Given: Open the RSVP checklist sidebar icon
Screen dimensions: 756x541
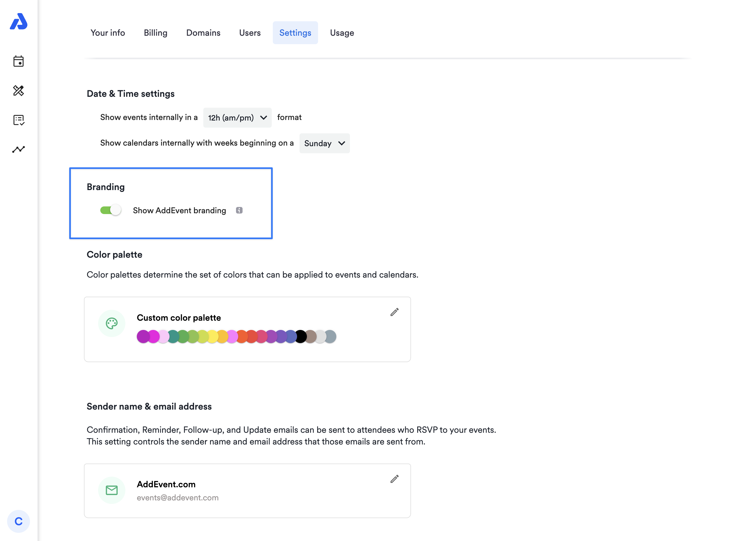Looking at the screenshot, I should (x=19, y=120).
